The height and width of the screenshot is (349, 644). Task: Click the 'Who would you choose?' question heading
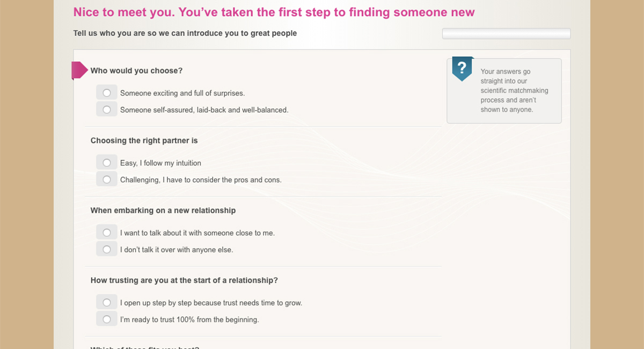pos(136,70)
